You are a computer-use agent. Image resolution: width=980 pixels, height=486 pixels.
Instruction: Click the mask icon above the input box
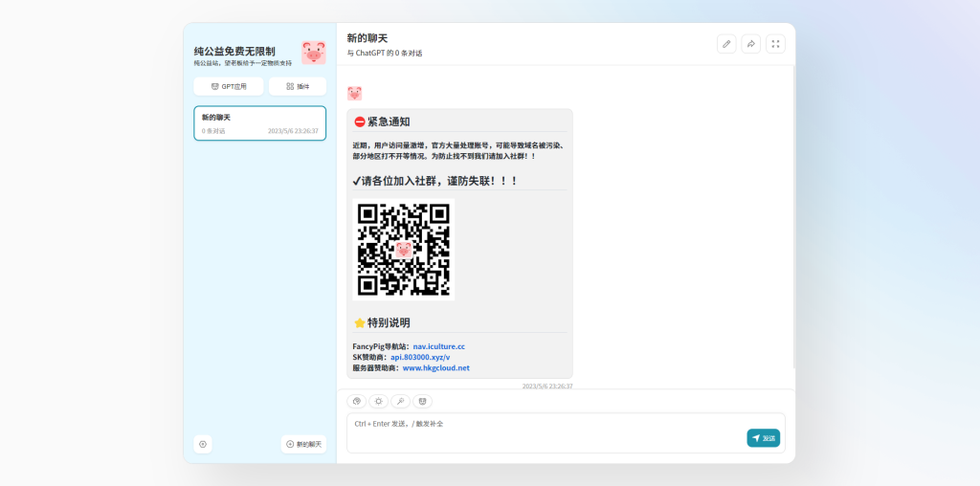pos(423,402)
